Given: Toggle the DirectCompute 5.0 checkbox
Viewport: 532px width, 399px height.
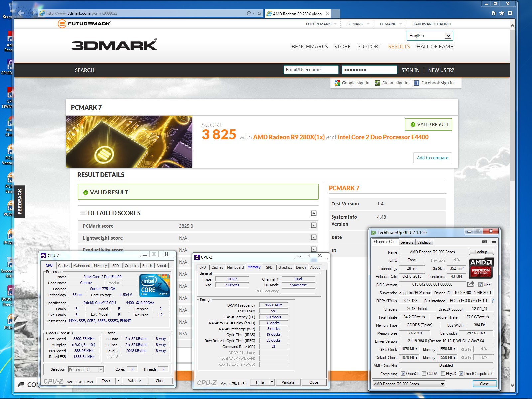Looking at the screenshot, I should 461,374.
